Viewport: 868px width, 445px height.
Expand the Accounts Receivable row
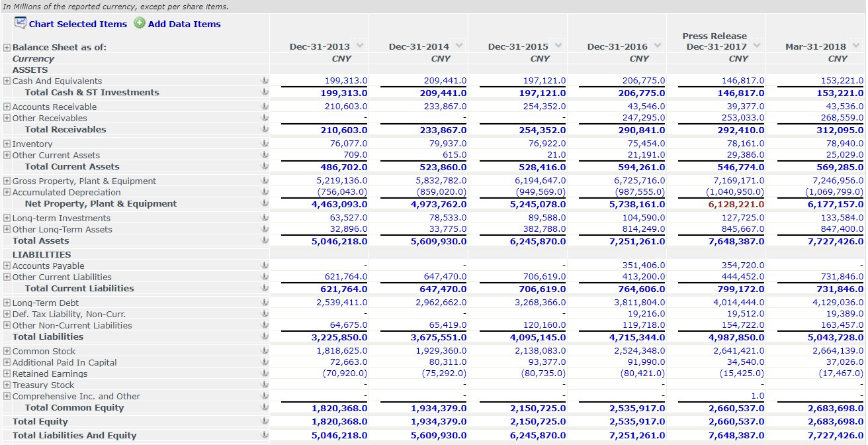point(7,107)
